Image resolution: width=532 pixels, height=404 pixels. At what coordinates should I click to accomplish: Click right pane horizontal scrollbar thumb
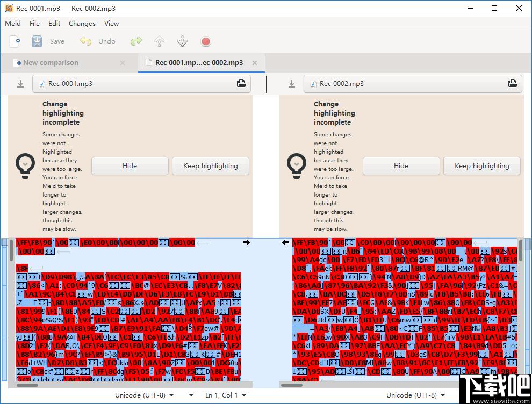pyautogui.click(x=292, y=385)
